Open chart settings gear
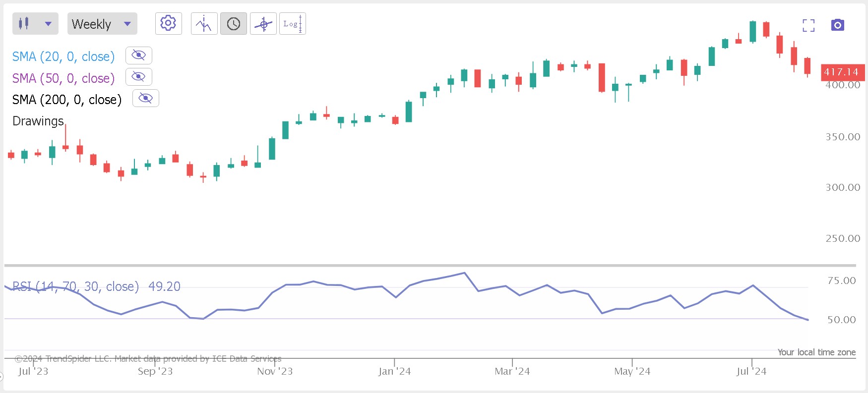Screen dimensions: 868x393 (x=168, y=23)
